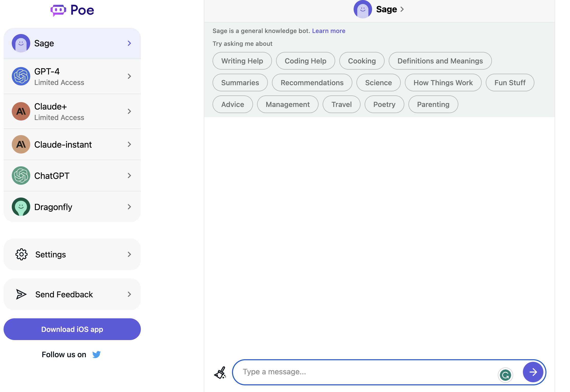This screenshot has height=392, width=570.
Task: Click the Dragonfly avatar icon
Action: click(21, 207)
